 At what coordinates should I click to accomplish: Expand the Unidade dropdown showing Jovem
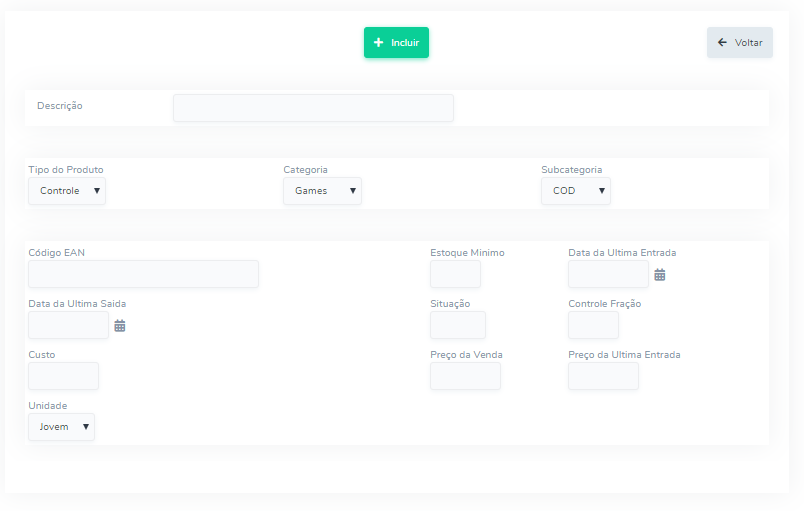(61, 427)
